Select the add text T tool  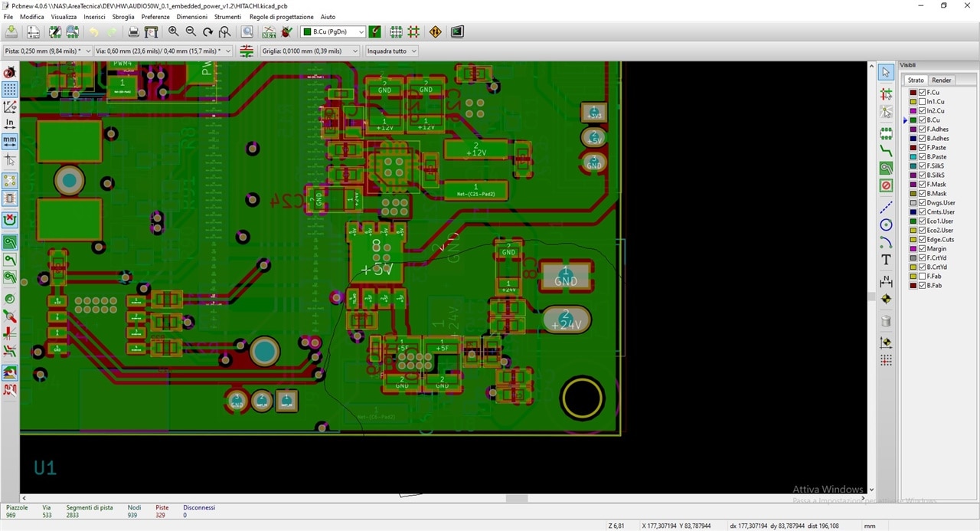tap(886, 261)
